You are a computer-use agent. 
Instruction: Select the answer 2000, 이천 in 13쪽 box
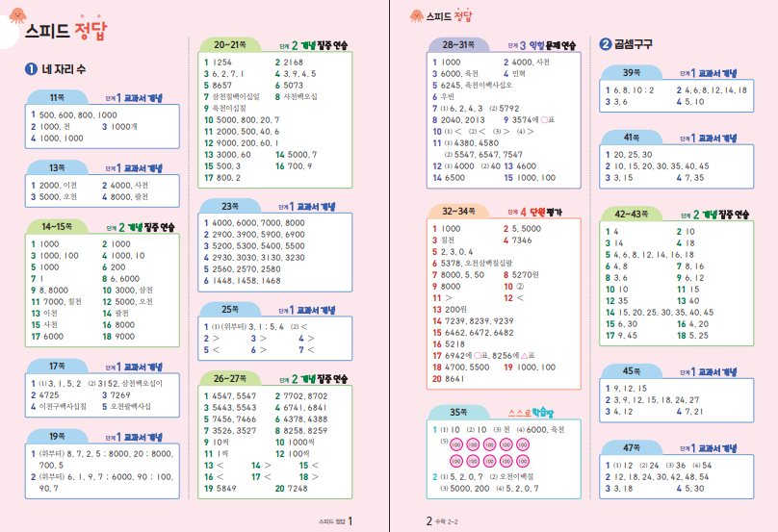pos(58,186)
